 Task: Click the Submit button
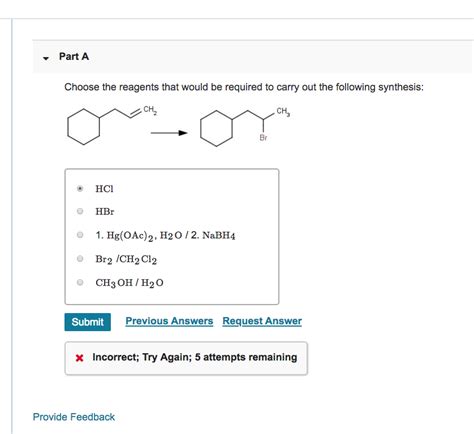point(87,322)
